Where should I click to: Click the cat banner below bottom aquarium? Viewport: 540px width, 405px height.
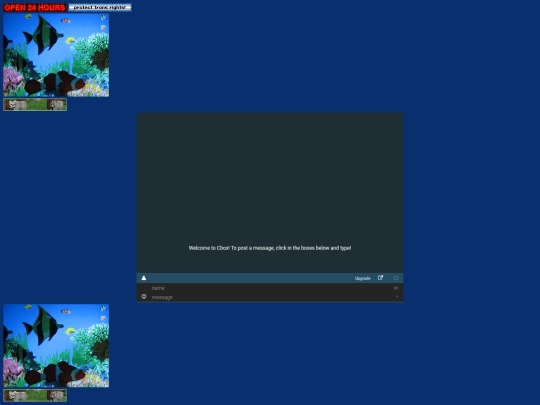pos(35,395)
